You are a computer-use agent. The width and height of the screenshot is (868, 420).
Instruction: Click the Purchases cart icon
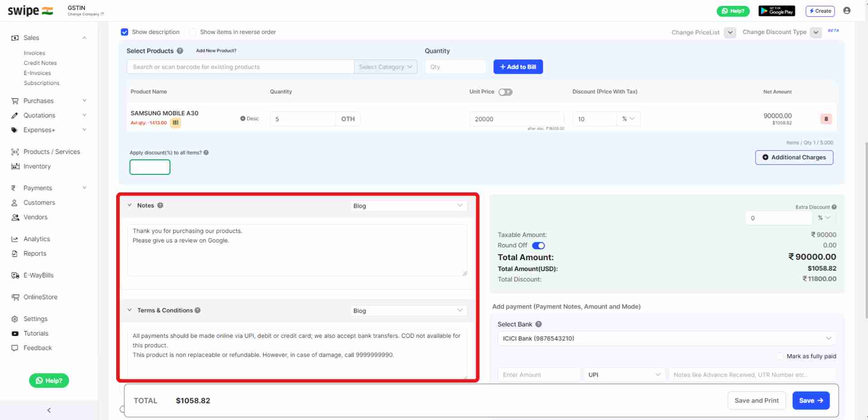click(x=15, y=101)
